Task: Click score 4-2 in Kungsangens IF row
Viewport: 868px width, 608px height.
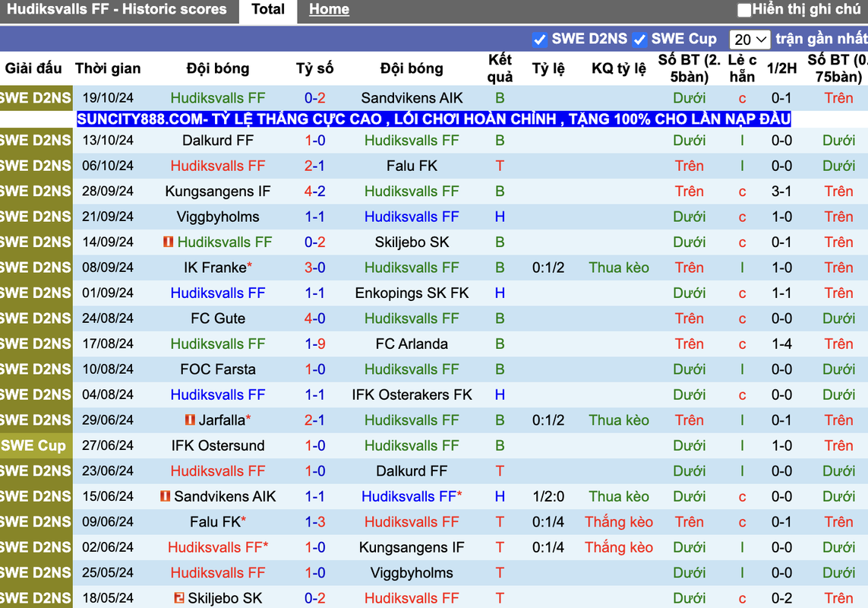Action: pos(315,192)
